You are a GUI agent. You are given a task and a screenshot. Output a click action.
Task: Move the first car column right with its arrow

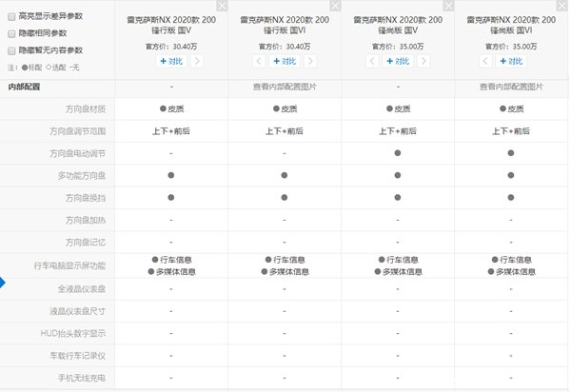[x=197, y=61]
